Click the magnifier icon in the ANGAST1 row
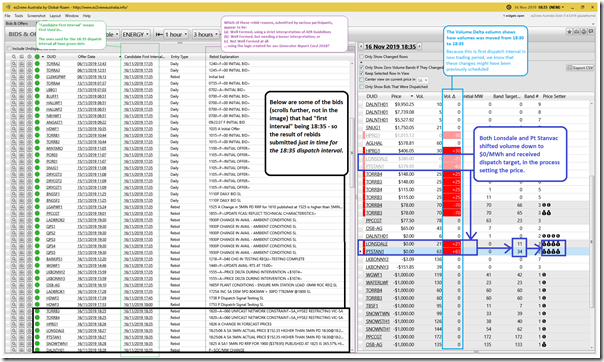This screenshot has height=362, width=604. 14,122
